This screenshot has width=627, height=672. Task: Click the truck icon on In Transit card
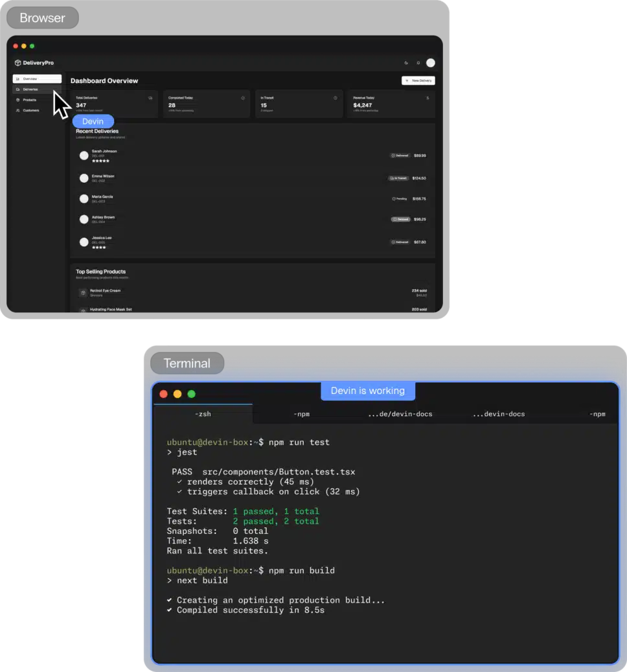click(334, 97)
